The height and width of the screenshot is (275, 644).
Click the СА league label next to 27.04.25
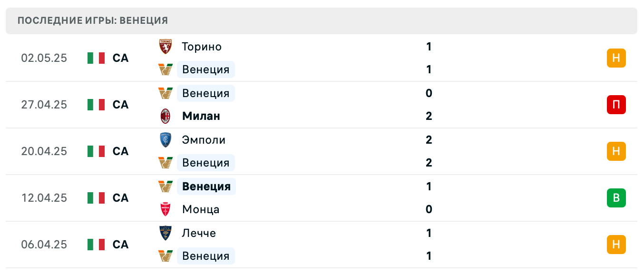click(120, 105)
